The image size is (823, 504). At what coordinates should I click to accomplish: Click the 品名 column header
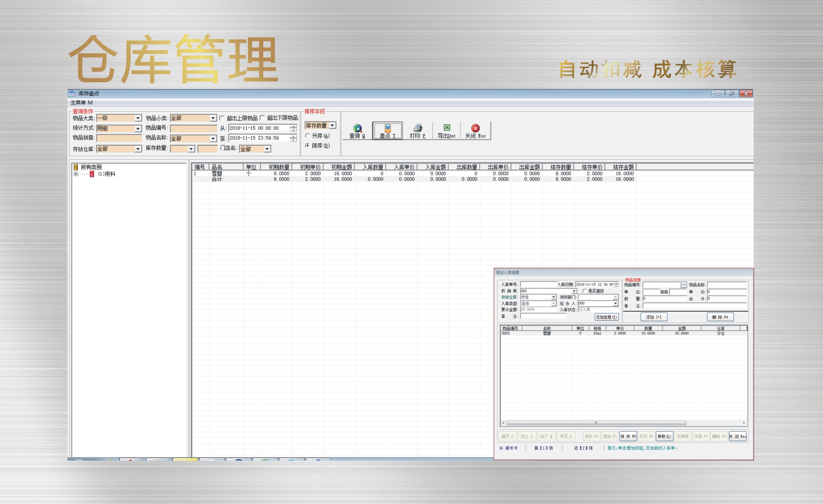tap(226, 167)
